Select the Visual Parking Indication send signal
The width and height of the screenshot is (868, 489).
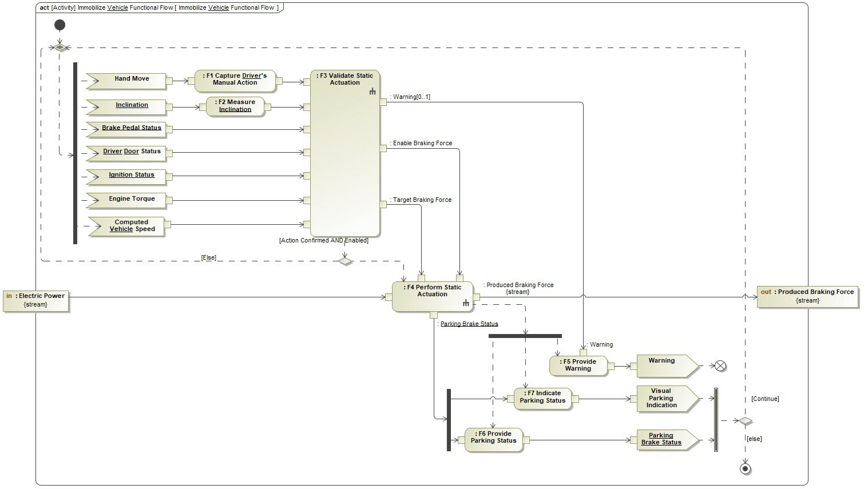coord(664,399)
